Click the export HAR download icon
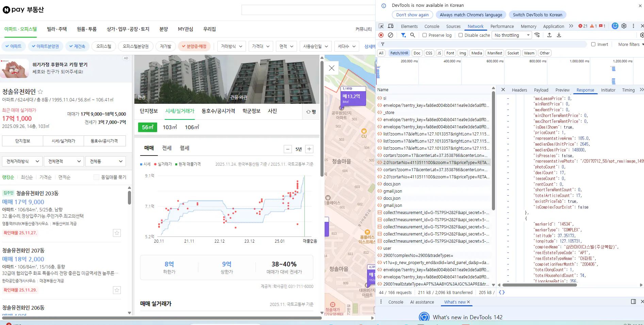This screenshot has height=325, width=644. (559, 35)
